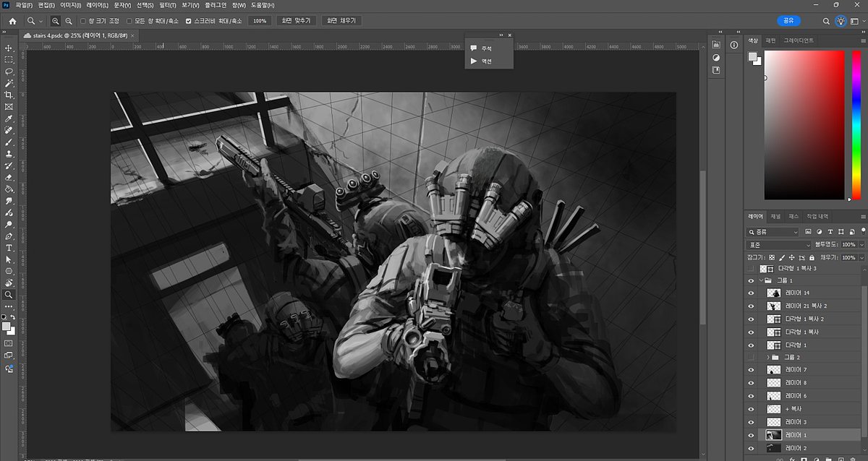Open the opacity '불투명도' dropdown arrow
868x461 pixels.
pos(861,245)
